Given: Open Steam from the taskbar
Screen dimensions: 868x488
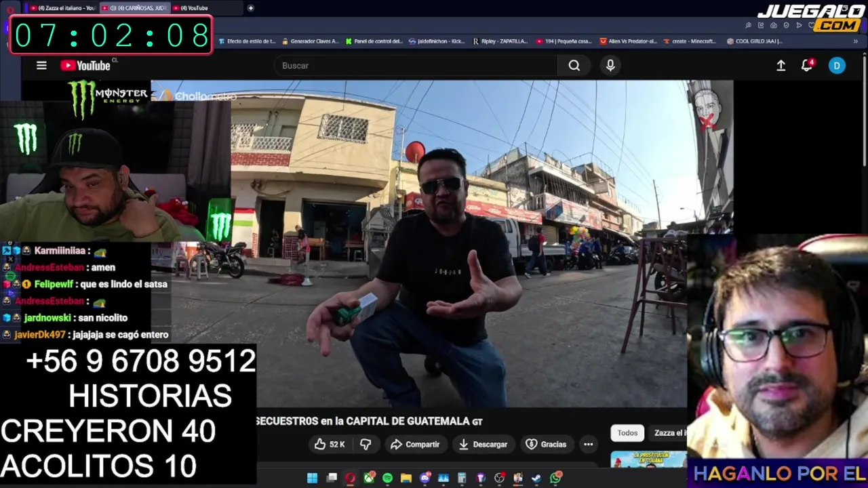Looking at the screenshot, I should 536,479.
